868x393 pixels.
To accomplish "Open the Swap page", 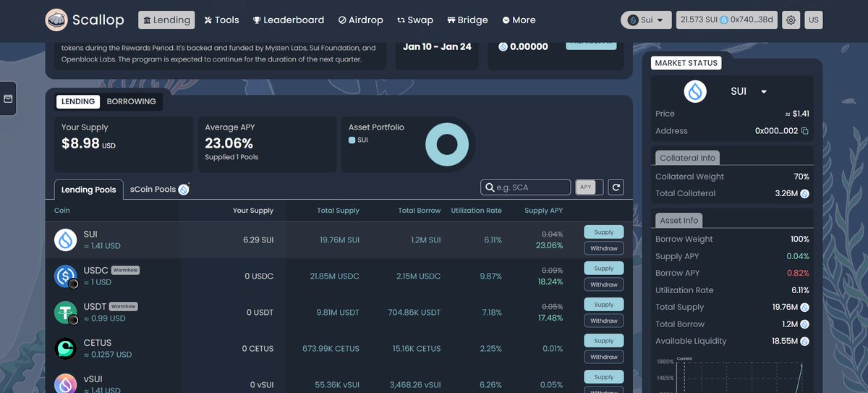I will click(x=415, y=20).
